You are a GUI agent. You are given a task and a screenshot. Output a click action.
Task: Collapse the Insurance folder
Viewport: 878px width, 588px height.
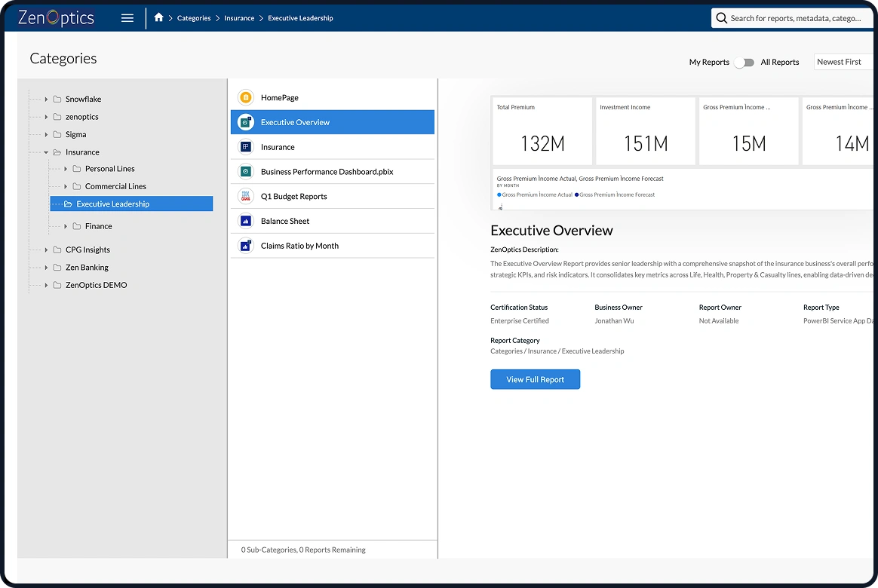pos(46,152)
